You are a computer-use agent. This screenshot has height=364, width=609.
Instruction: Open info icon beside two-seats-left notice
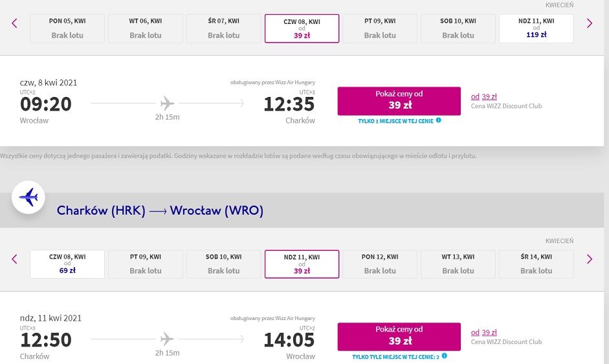click(x=445, y=356)
